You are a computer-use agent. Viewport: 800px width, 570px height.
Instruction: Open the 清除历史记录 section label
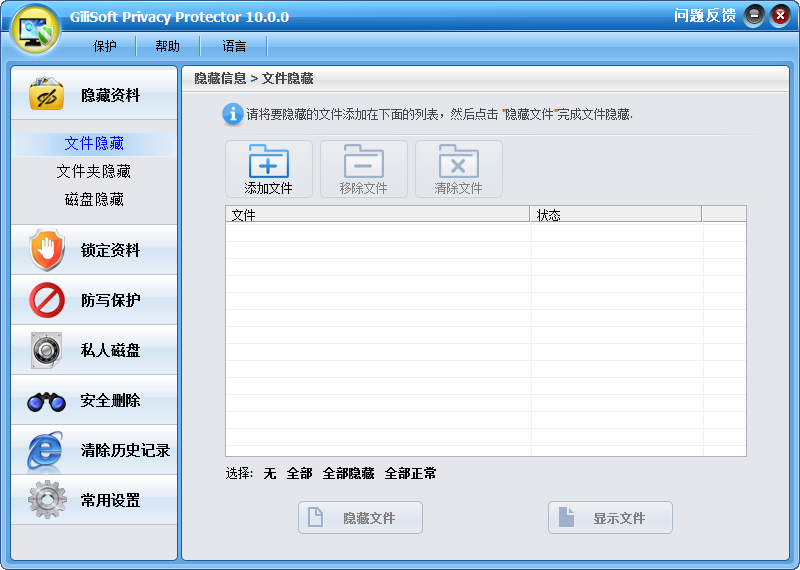125,451
